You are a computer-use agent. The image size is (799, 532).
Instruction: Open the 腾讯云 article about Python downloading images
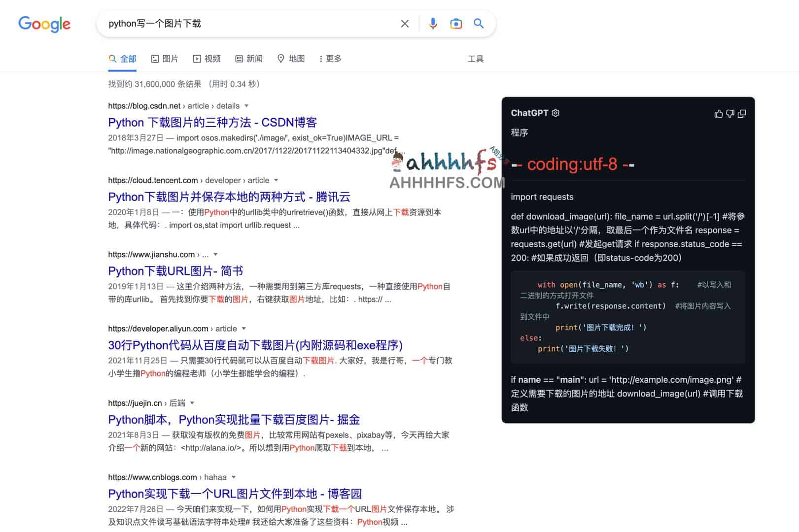[x=229, y=197]
